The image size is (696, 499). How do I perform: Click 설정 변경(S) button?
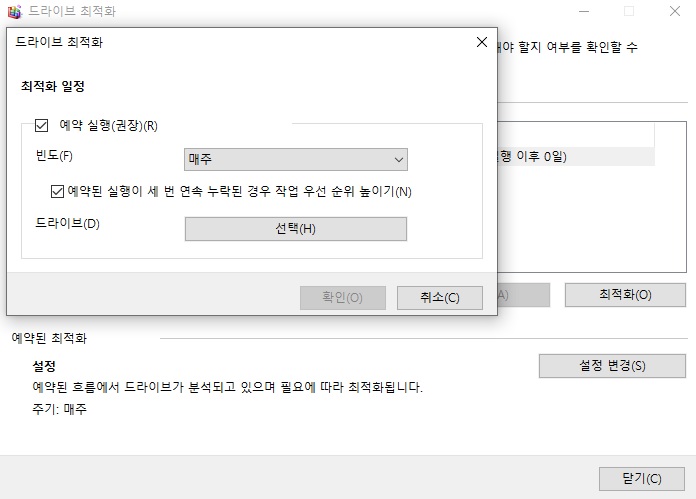pyautogui.click(x=612, y=366)
